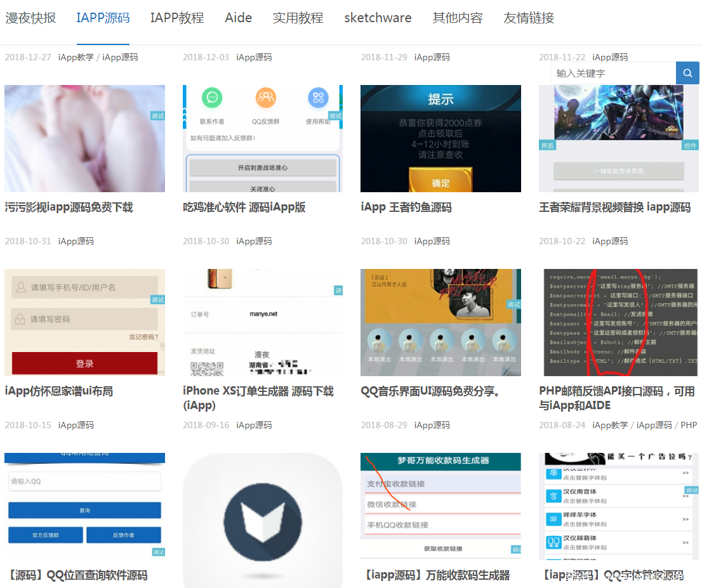Open iApp源码 category on the 2018-08-29 post

tap(432, 425)
